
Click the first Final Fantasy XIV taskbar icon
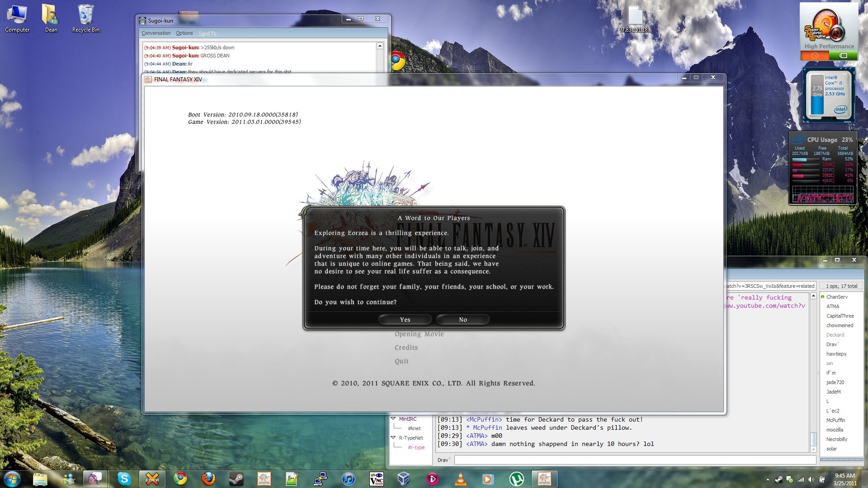tap(264, 479)
